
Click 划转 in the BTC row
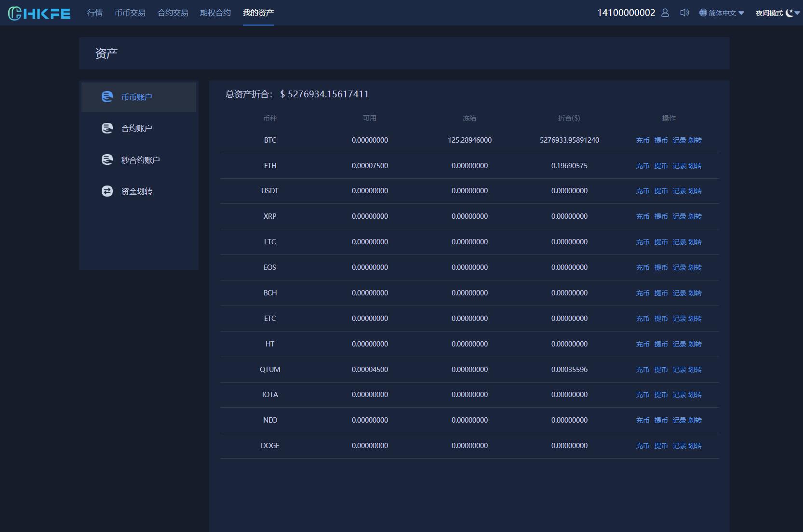point(695,140)
